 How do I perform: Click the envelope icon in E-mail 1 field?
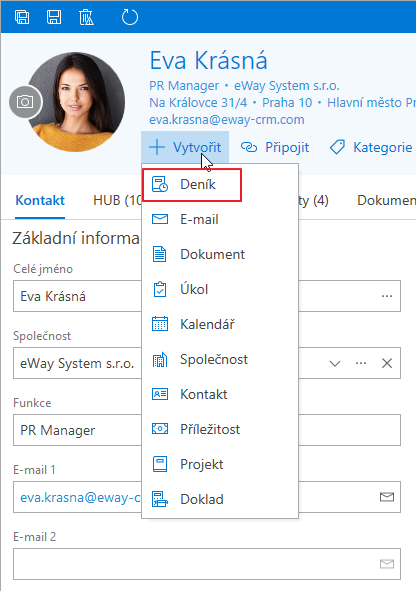(387, 497)
